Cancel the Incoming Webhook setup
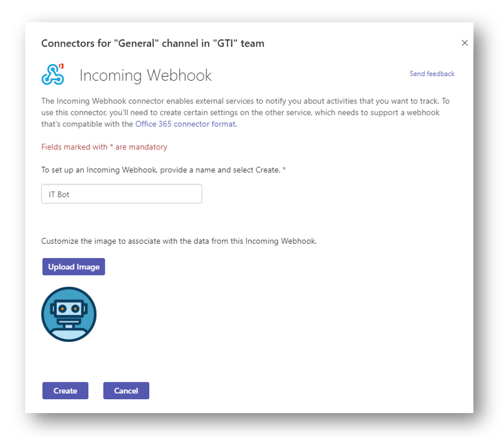504x437 pixels. 126,391
